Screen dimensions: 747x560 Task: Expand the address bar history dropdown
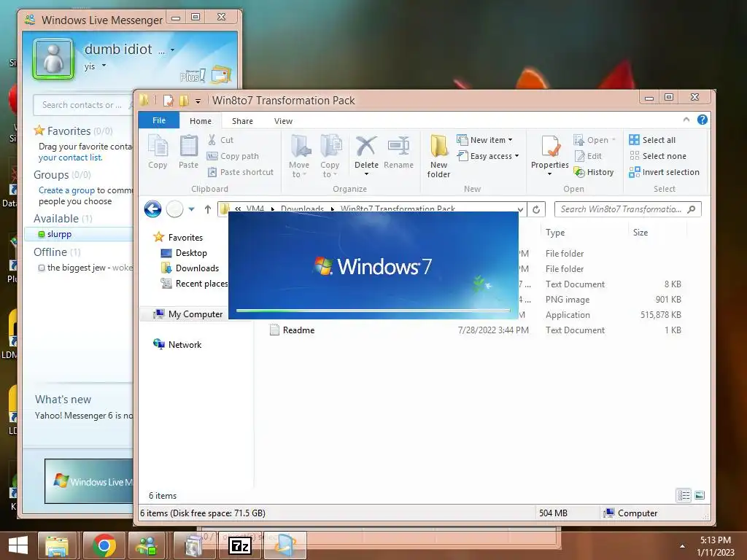pyautogui.click(x=521, y=209)
